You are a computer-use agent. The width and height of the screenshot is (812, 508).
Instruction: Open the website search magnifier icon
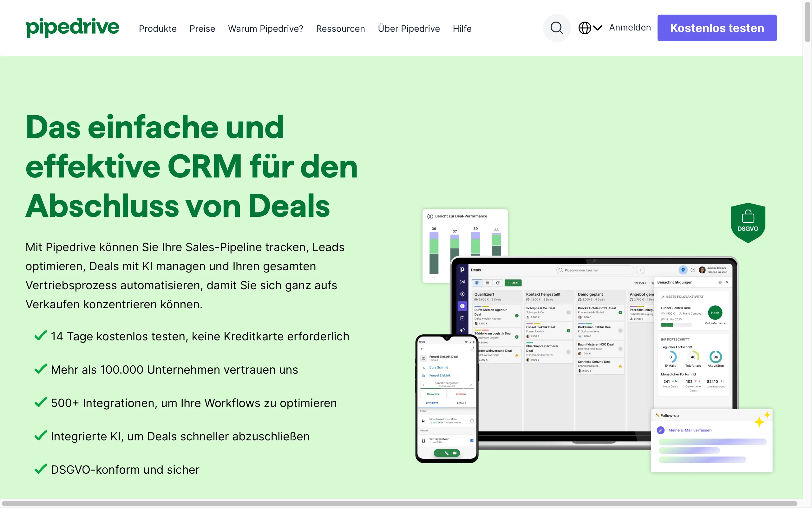[x=557, y=28]
